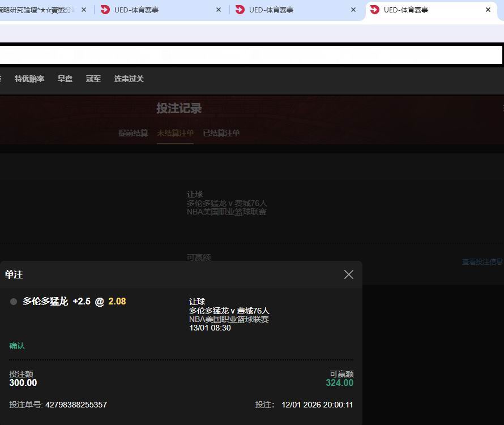504x425 pixels.
Task: Click the bet number 42798388255357
Action: pos(76,405)
